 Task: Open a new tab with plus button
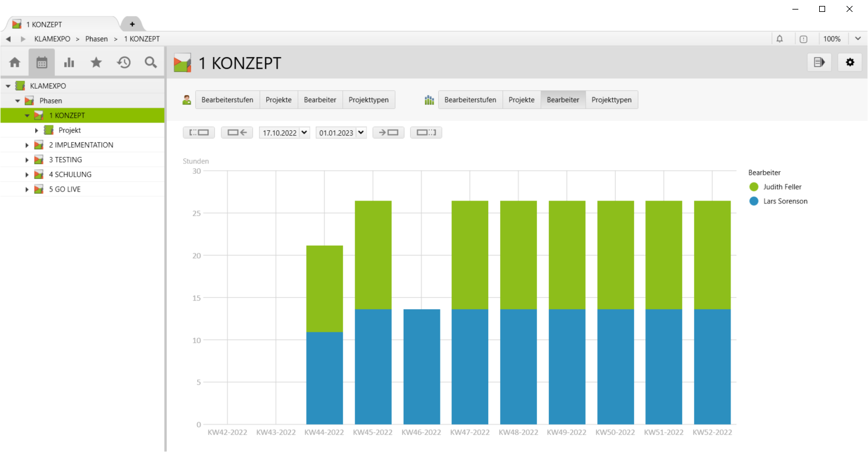(132, 24)
